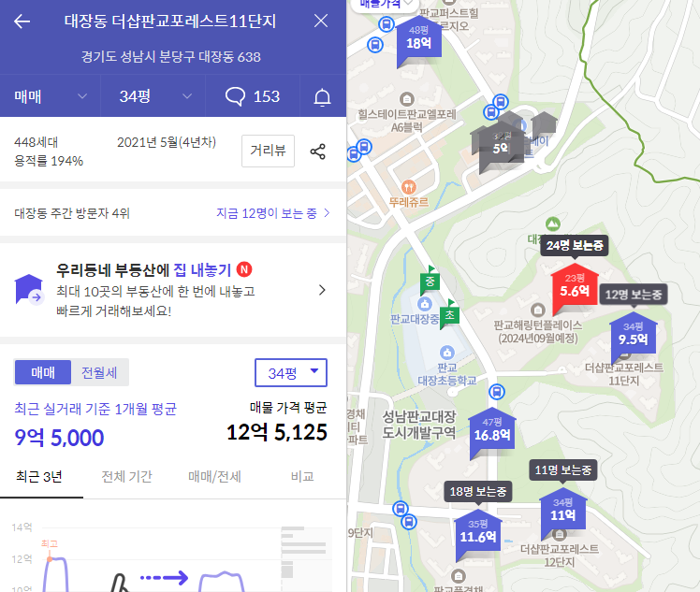
Task: Click the 12명 보는중 tooltip
Action: (634, 295)
